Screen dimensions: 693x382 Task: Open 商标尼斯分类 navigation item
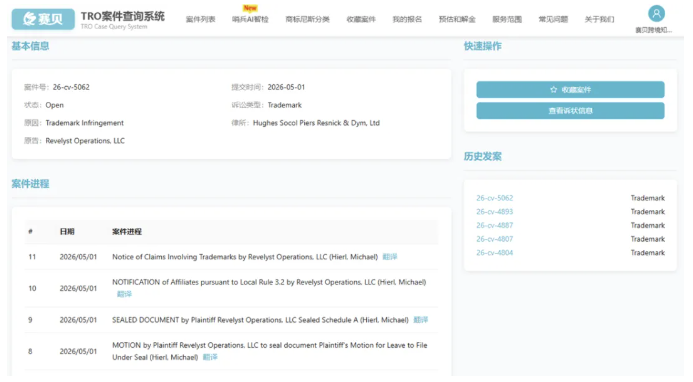click(x=308, y=19)
